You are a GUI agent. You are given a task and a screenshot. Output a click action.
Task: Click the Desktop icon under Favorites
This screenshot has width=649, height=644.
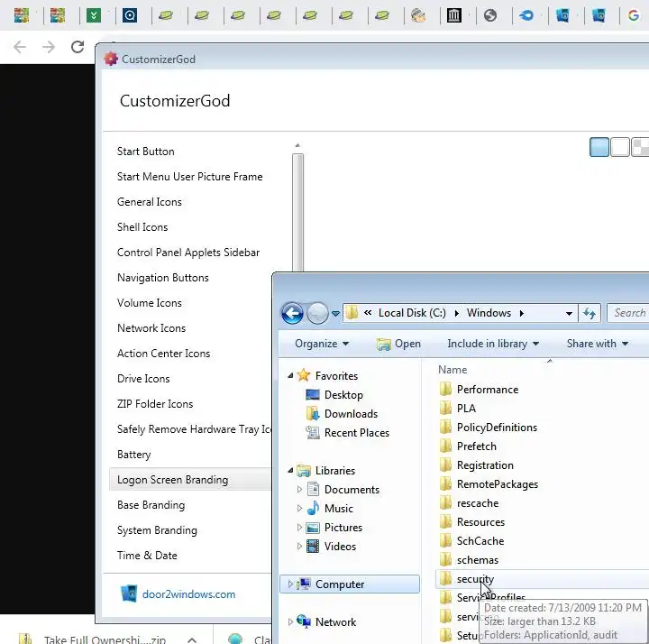(x=313, y=395)
